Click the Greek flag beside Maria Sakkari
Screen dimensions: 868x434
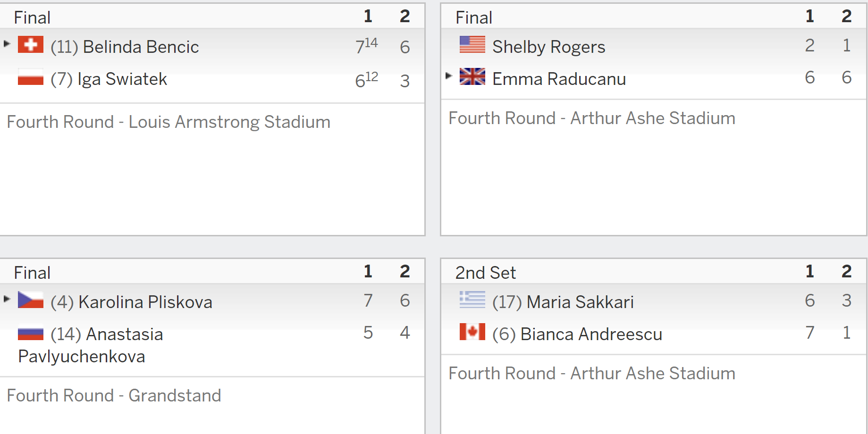point(472,300)
